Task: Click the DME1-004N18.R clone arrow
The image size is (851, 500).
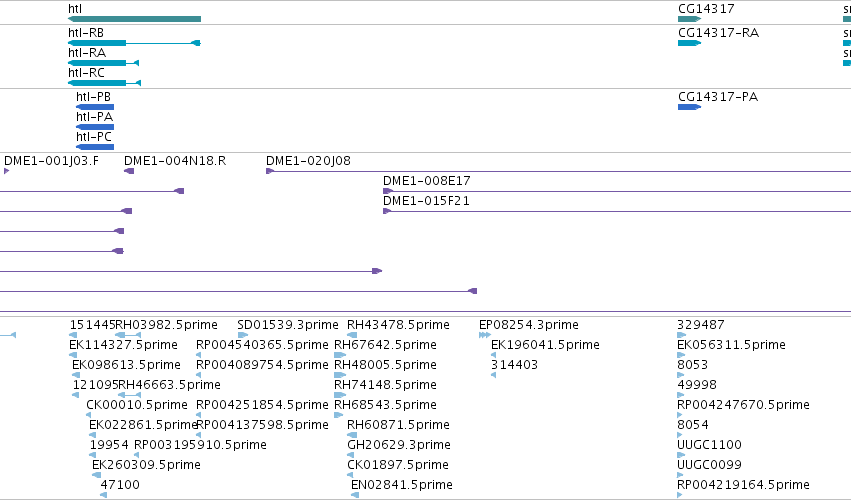Action: click(x=129, y=171)
